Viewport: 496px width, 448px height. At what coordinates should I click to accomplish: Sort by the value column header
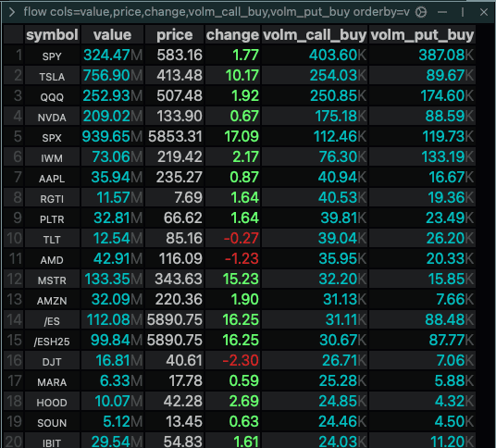click(x=112, y=34)
